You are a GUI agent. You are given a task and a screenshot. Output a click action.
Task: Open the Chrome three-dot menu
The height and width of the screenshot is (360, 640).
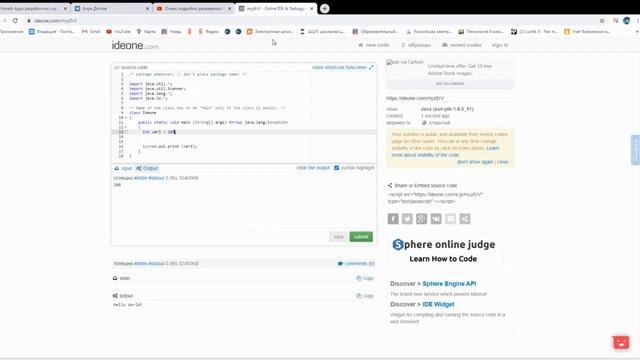[638, 20]
